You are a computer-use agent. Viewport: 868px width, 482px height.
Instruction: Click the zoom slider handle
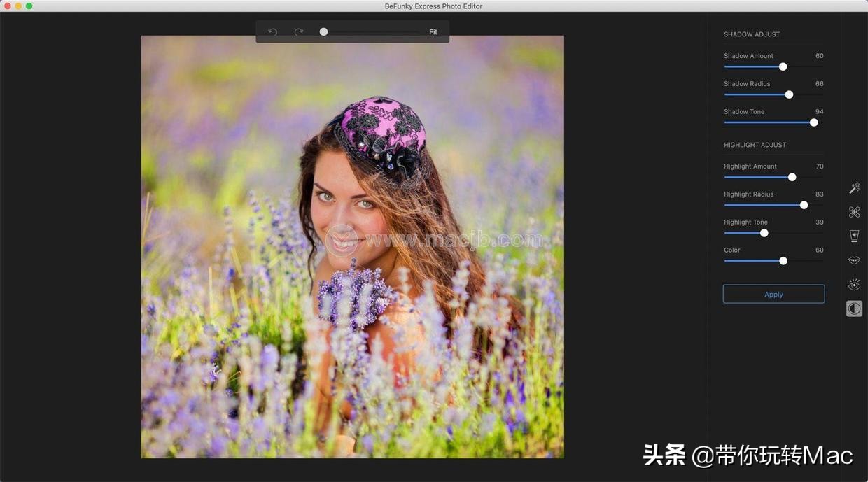[x=323, y=32]
